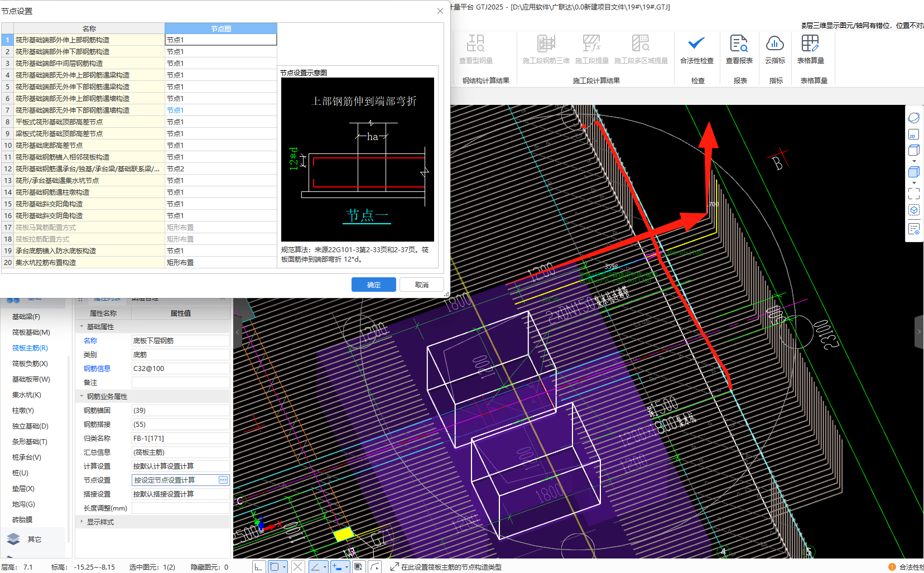Image resolution: width=924 pixels, height=573 pixels.
Task: Select 独立基础(D) in the component list
Action: click(30, 426)
